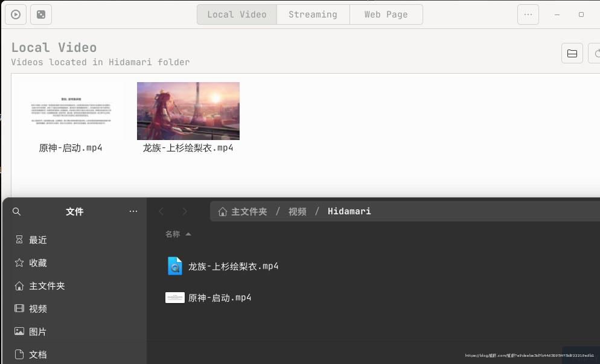600x364 pixels.
Task: Open file manager sidebar options menu
Action: tap(133, 212)
